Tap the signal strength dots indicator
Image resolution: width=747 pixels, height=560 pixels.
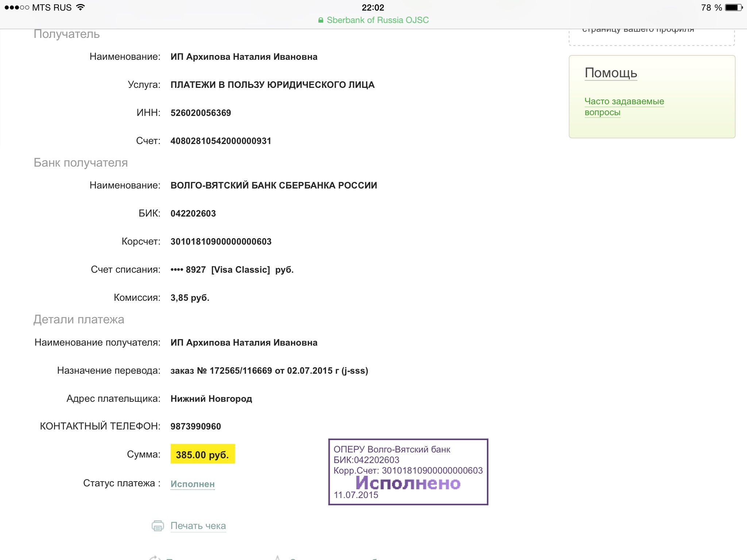pyautogui.click(x=17, y=7)
